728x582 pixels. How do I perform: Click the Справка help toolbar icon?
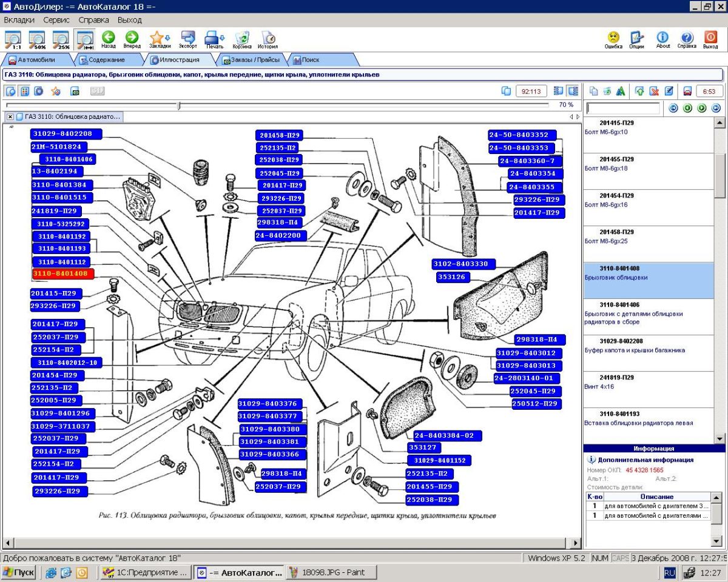click(x=687, y=39)
